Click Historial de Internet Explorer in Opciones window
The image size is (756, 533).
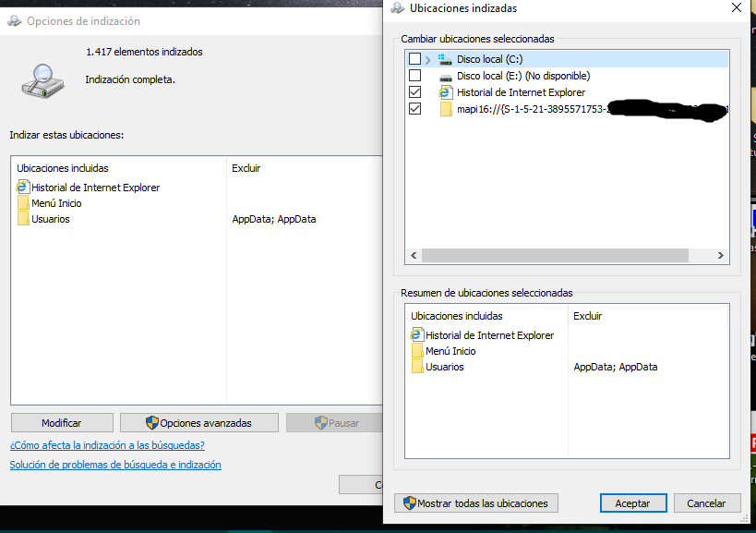95,188
